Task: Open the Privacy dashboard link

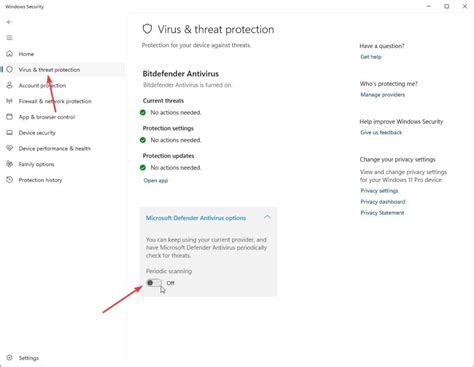Action: (383, 202)
